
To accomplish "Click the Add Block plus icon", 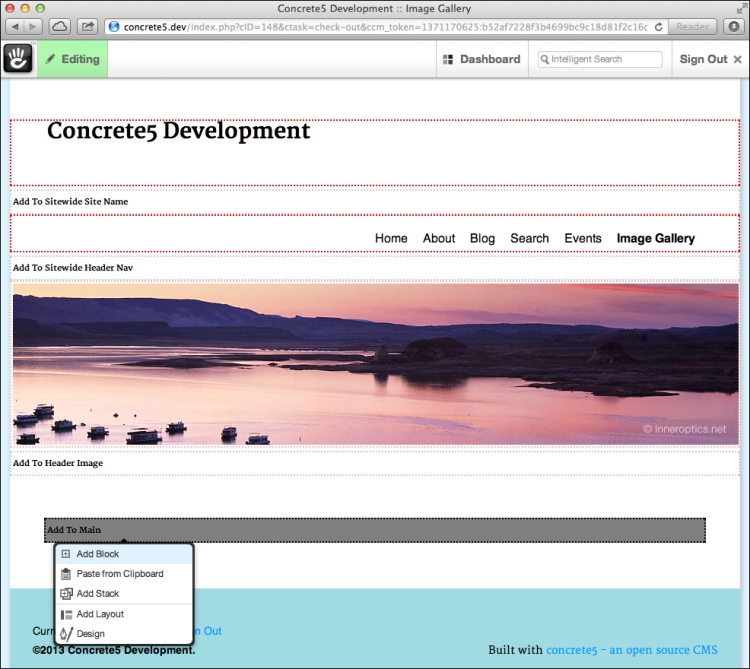I will pyautogui.click(x=66, y=554).
